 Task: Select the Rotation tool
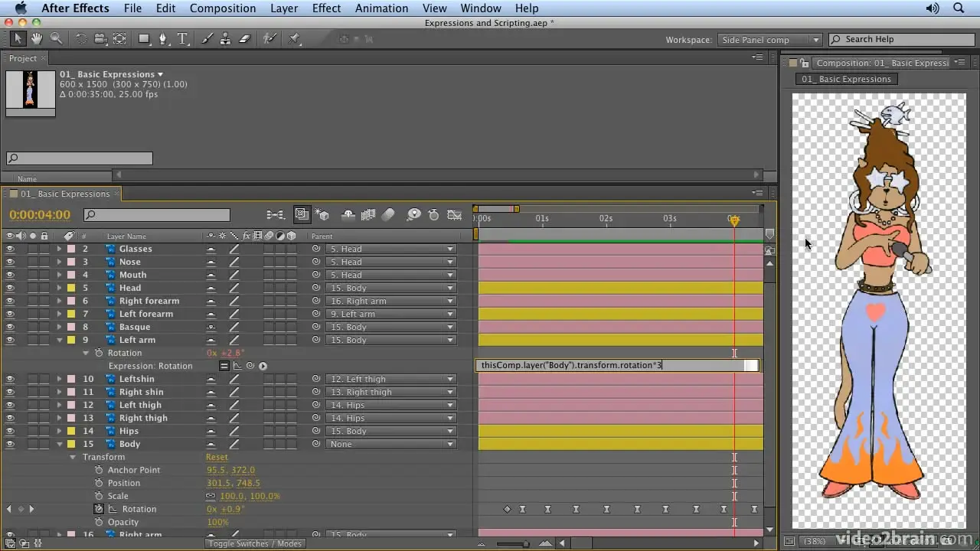81,39
